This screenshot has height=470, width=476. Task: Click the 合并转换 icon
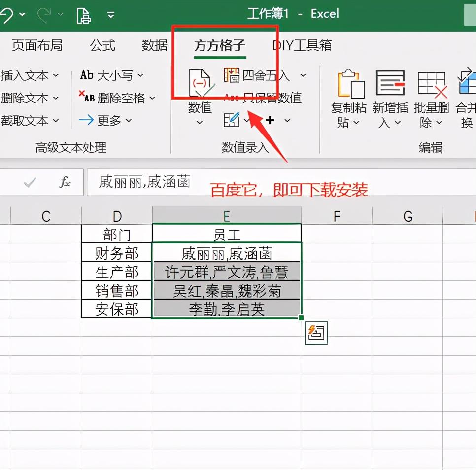pos(467,82)
